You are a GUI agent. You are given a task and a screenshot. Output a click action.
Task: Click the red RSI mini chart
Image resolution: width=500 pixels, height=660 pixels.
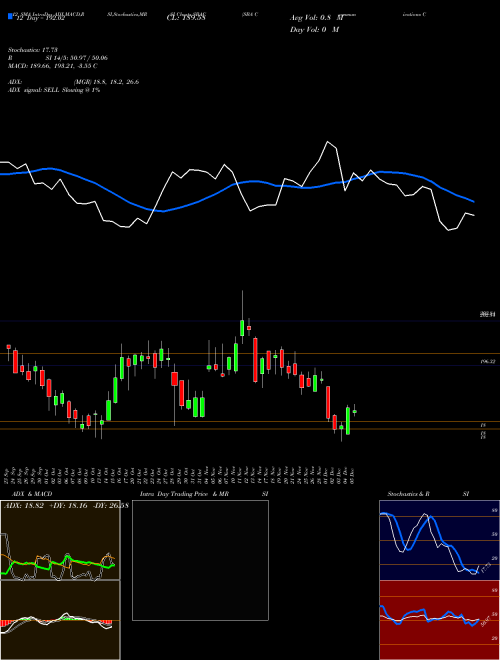coord(439,620)
